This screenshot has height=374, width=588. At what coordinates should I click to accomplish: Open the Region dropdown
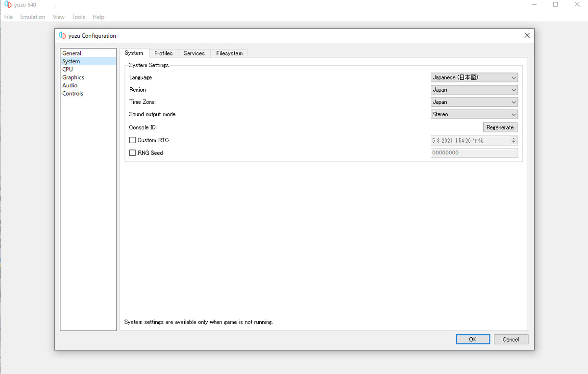click(474, 90)
